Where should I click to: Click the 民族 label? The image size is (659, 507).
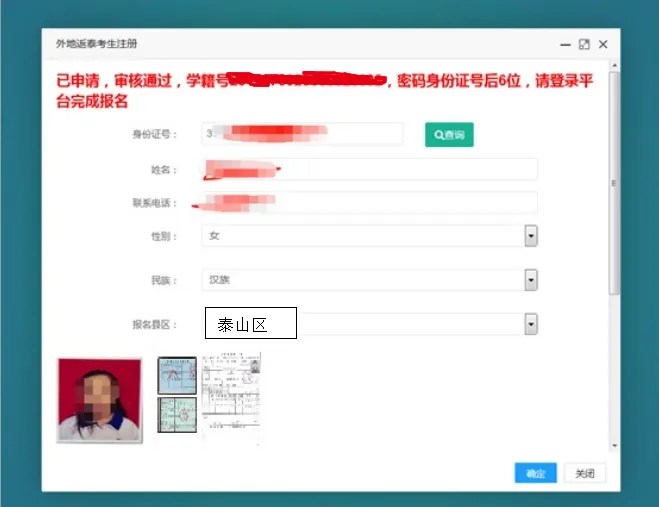click(163, 280)
